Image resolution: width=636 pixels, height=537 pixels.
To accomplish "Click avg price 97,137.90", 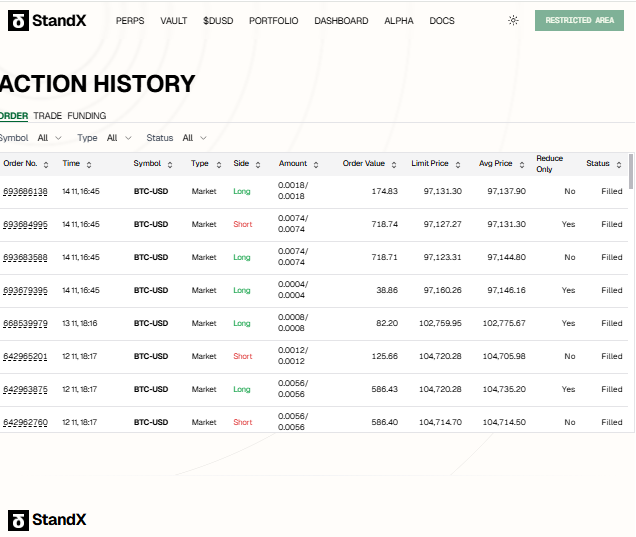I will click(x=506, y=191).
